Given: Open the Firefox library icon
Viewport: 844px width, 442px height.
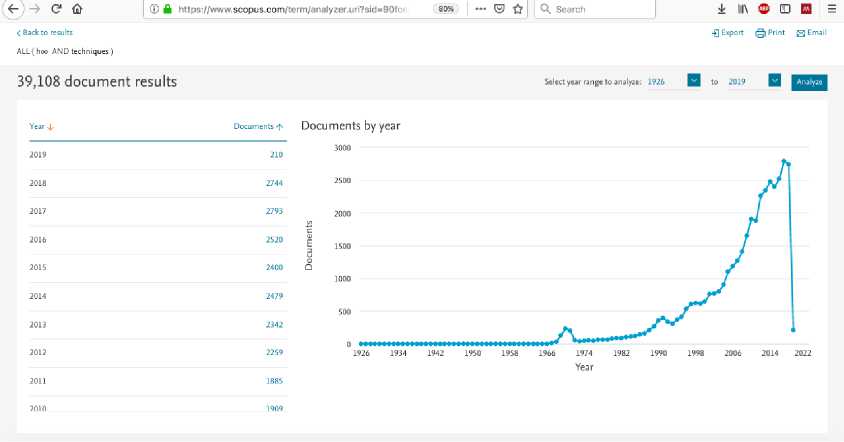Looking at the screenshot, I should point(743,9).
